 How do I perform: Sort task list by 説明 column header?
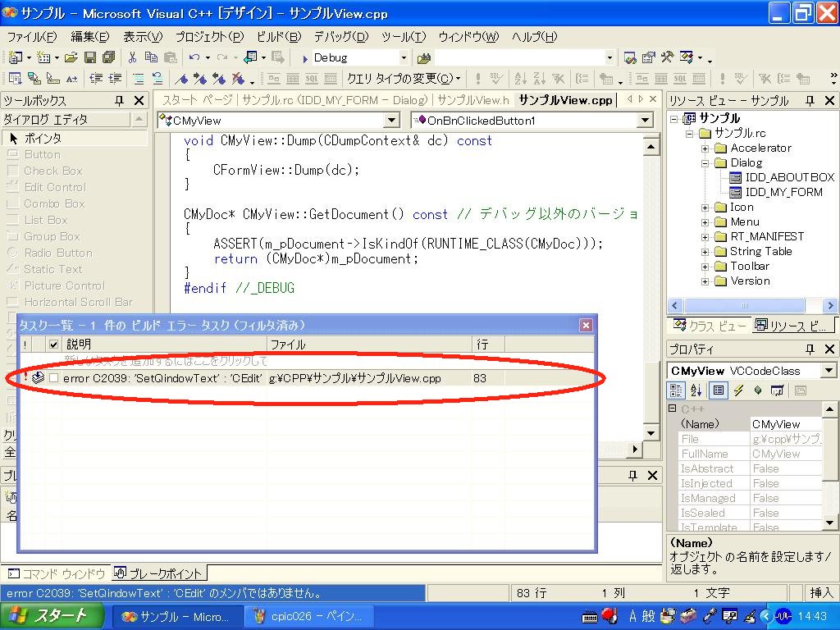[x=165, y=344]
